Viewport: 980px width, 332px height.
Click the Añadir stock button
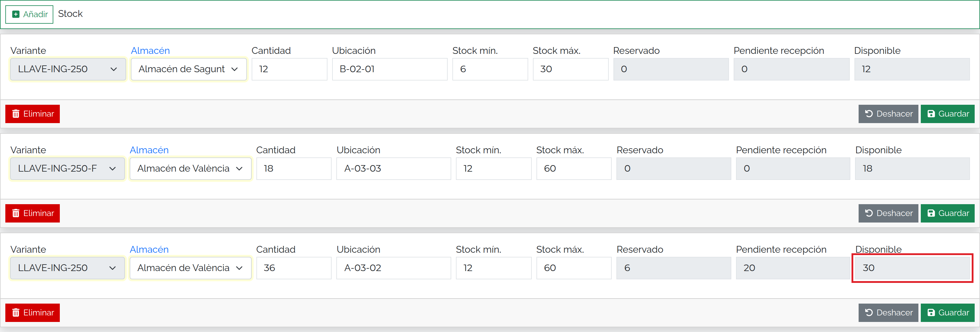click(x=29, y=14)
